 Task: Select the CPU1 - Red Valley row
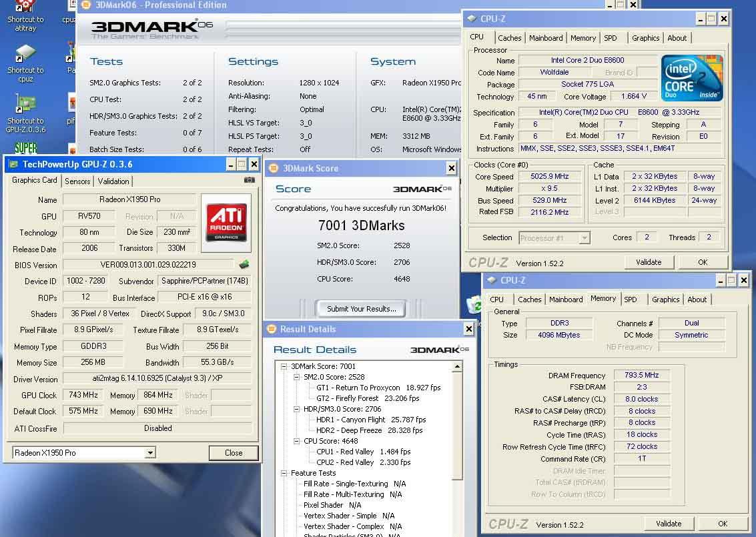pos(364,452)
